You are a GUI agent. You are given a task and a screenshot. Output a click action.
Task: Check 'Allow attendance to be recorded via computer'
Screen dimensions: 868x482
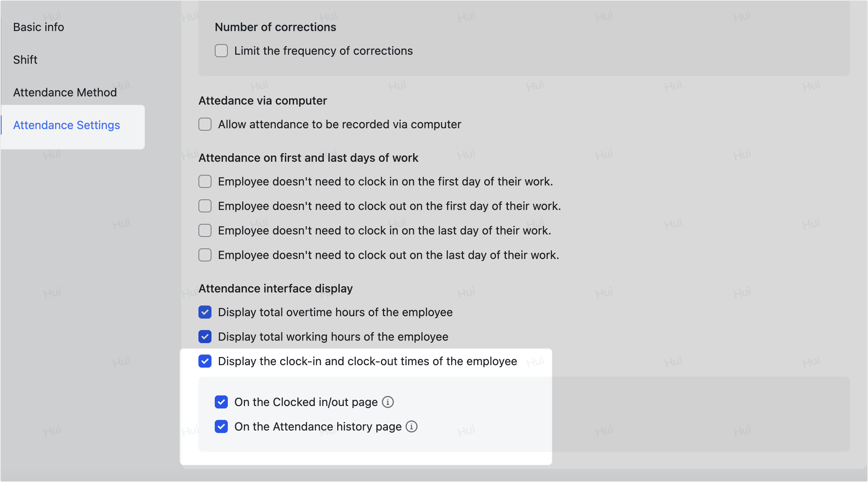[x=205, y=124]
